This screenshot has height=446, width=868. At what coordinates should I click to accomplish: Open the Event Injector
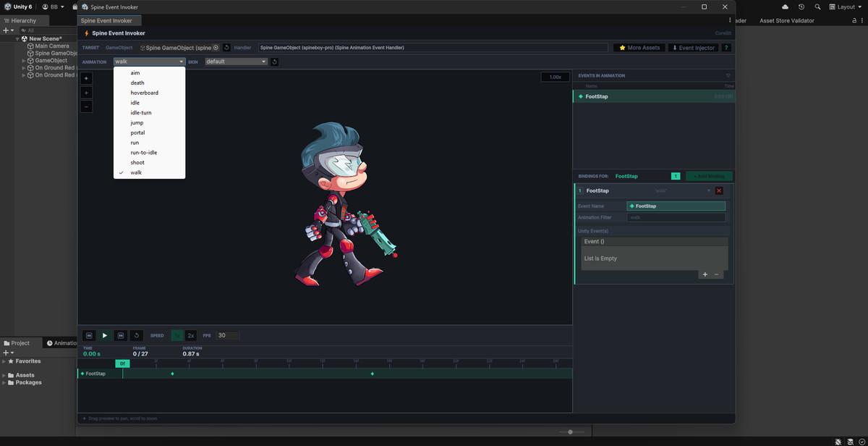pos(694,48)
